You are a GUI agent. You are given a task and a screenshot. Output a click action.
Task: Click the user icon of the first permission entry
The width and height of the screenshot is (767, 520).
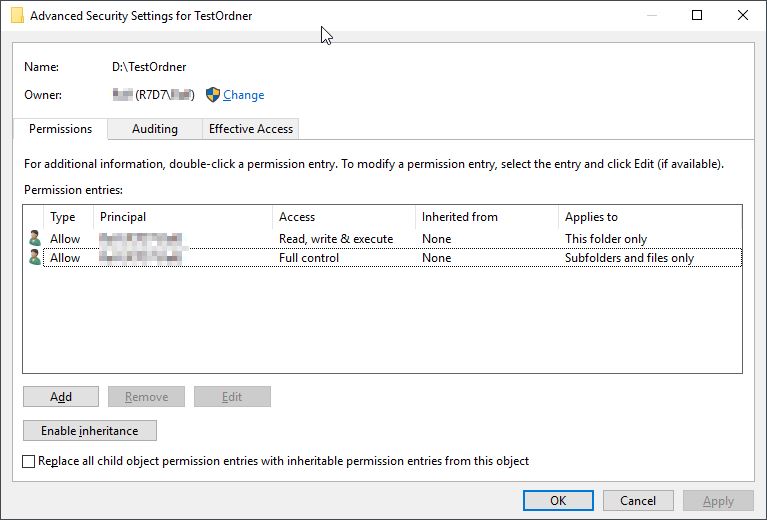pos(35,239)
